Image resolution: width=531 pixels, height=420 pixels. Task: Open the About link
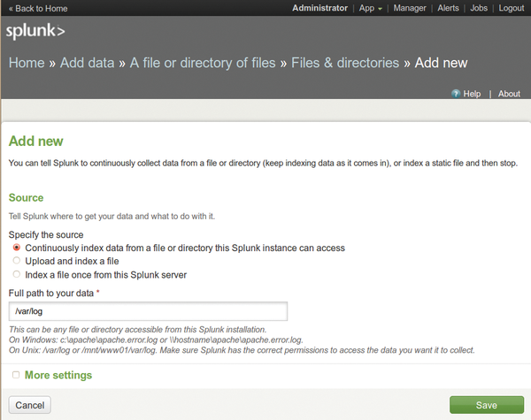click(509, 94)
